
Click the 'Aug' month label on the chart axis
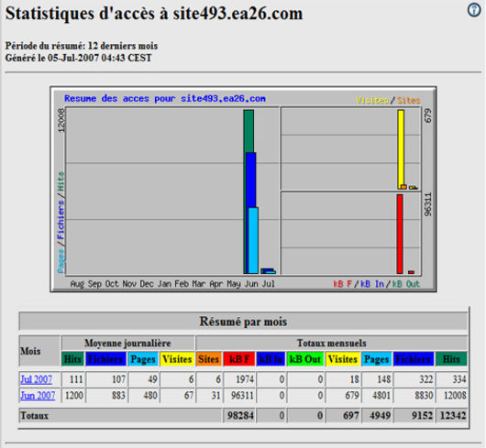pos(77,284)
